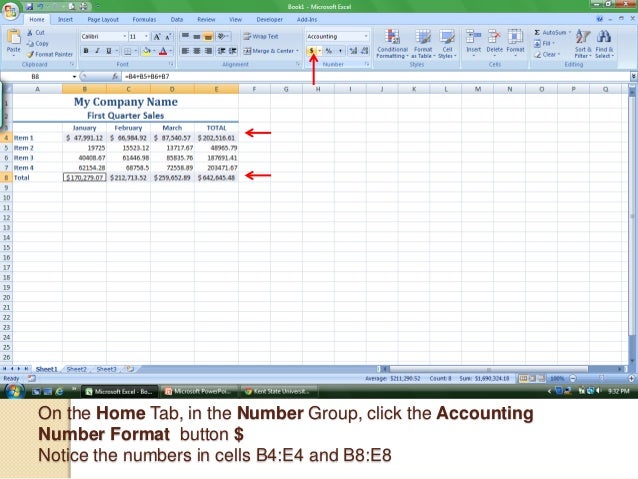Click the Borders icon

pos(128,51)
